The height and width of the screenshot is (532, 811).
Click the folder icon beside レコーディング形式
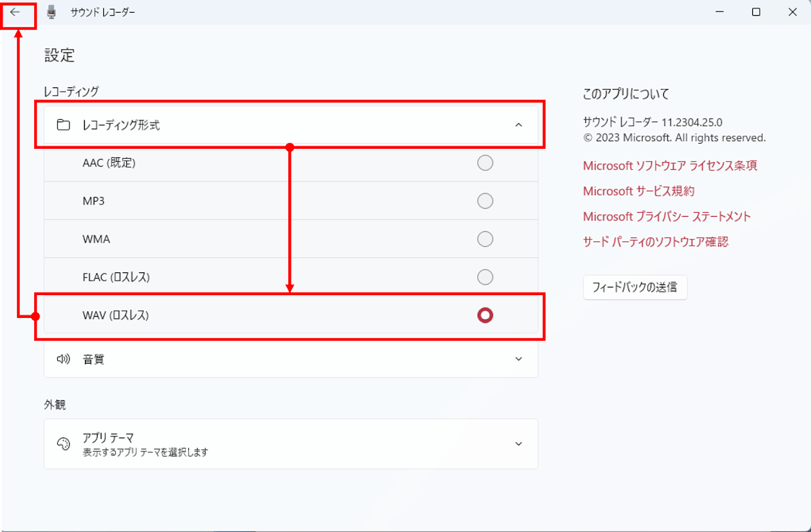click(63, 125)
